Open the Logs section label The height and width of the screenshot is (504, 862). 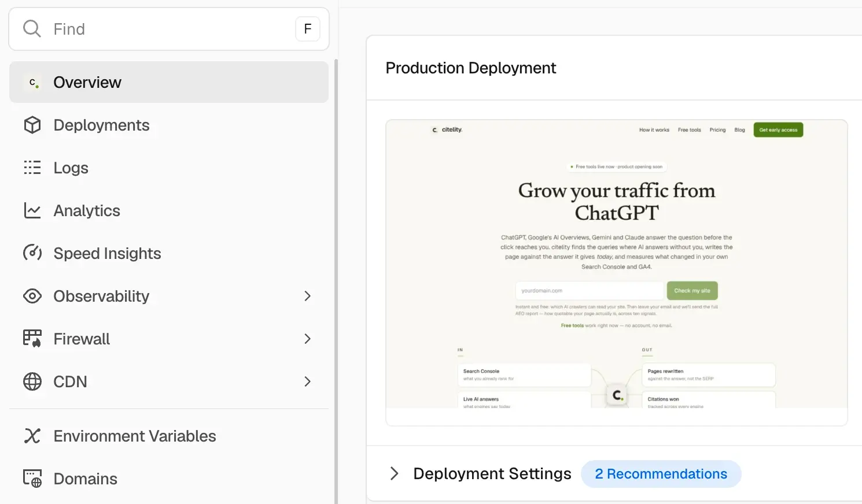71,168
